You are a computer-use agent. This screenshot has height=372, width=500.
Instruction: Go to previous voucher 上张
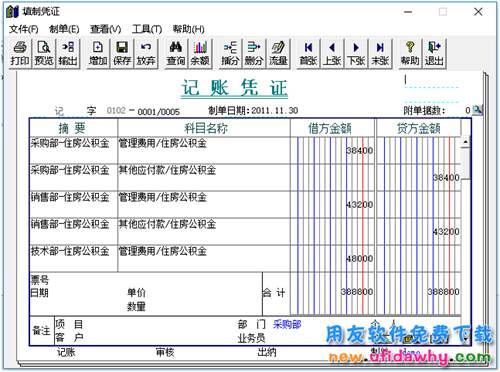click(332, 53)
